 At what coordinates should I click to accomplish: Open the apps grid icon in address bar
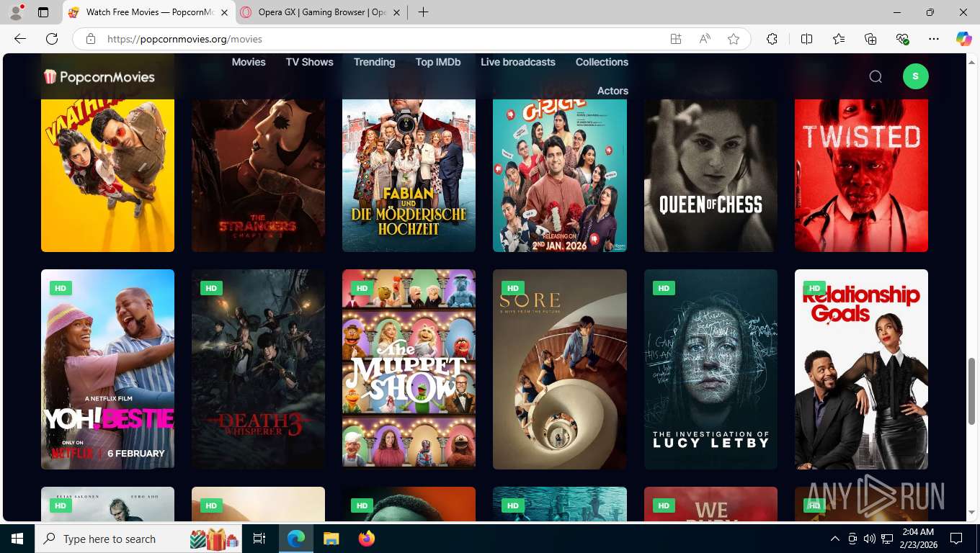pyautogui.click(x=676, y=39)
